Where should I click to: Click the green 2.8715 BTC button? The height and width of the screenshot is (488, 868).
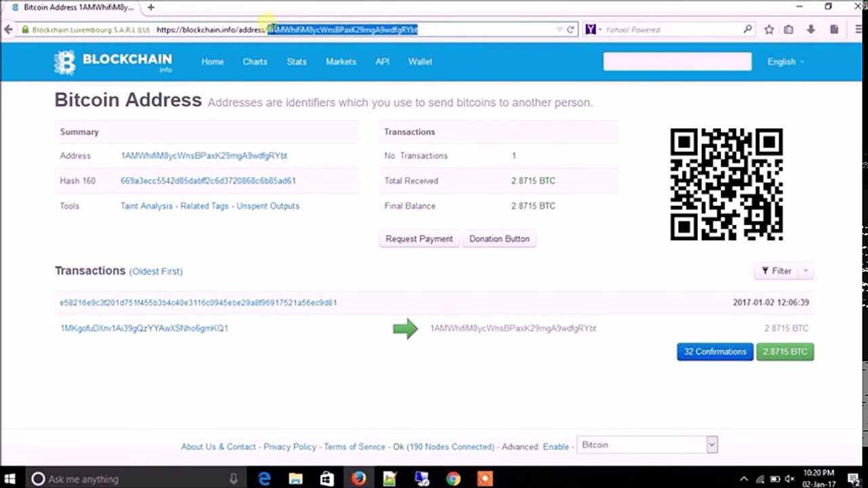tap(785, 352)
